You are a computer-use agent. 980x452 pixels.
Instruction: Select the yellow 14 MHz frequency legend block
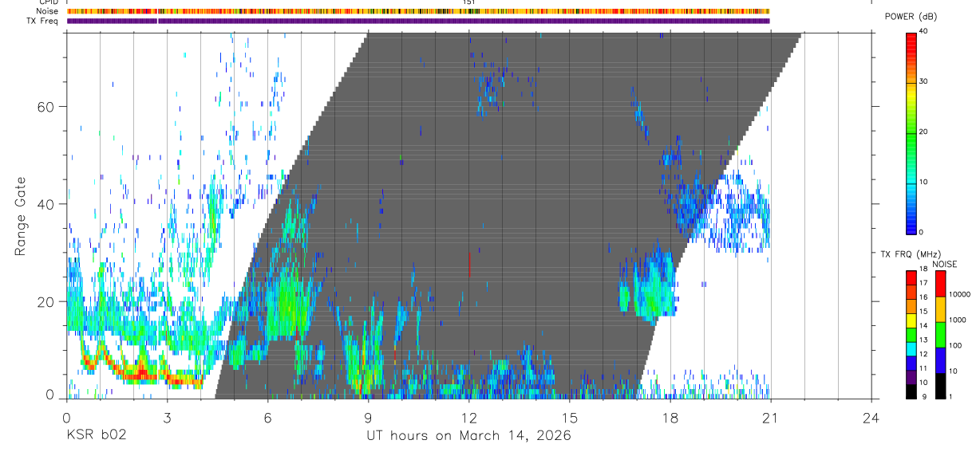click(911, 320)
